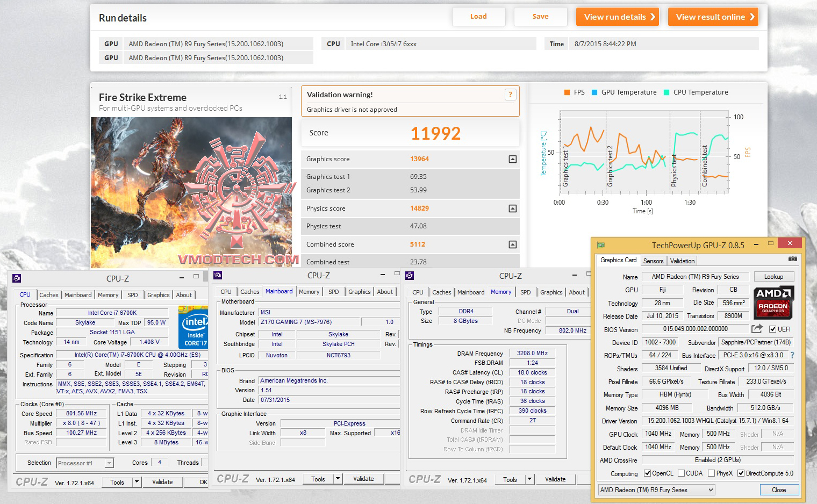
Task: Click the Lookup button in GPU-Z
Action: pyautogui.click(x=773, y=277)
